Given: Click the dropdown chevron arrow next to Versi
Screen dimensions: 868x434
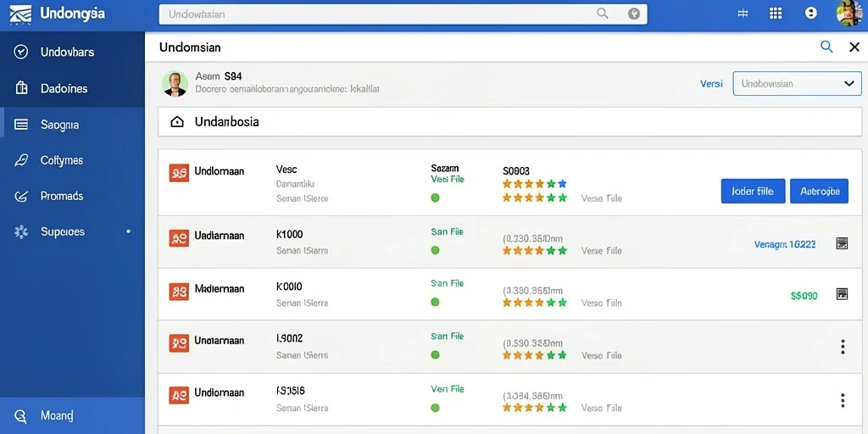Looking at the screenshot, I should tap(849, 84).
